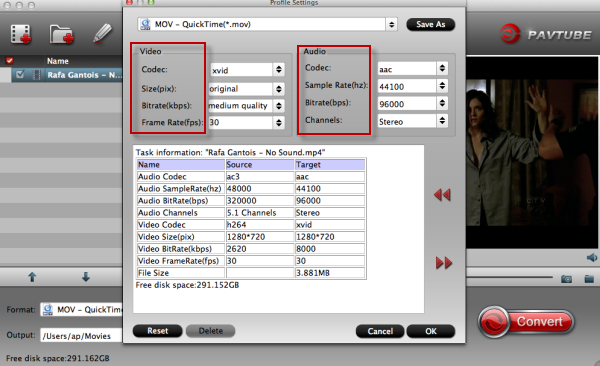Screen dimensions: 600x366
Task: Click the Reset button
Action: point(158,331)
